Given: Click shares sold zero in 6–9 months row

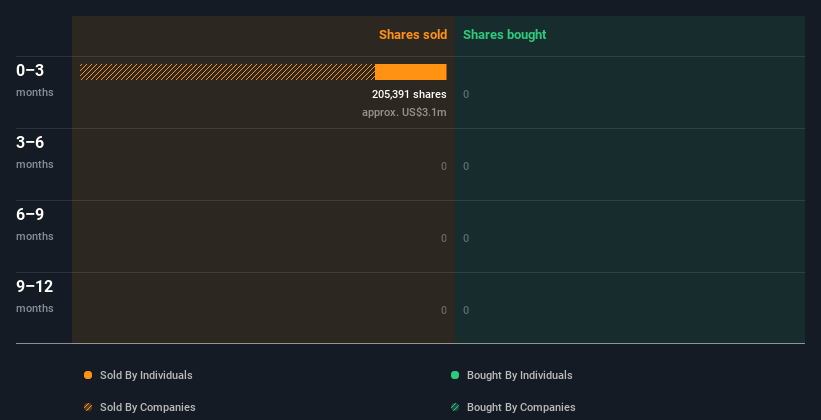Looking at the screenshot, I should pyautogui.click(x=444, y=238).
